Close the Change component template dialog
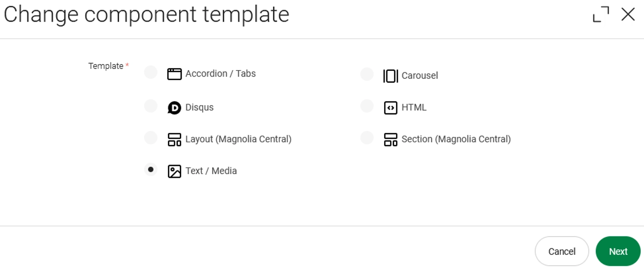 [x=628, y=14]
